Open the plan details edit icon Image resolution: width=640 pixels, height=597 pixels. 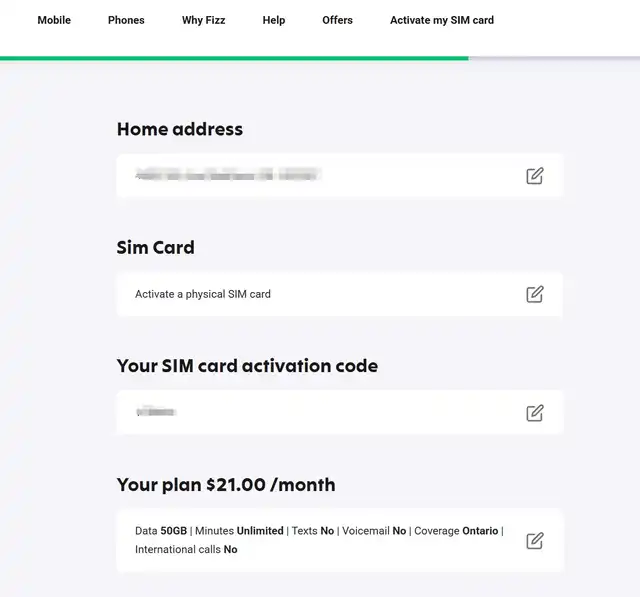[535, 540]
